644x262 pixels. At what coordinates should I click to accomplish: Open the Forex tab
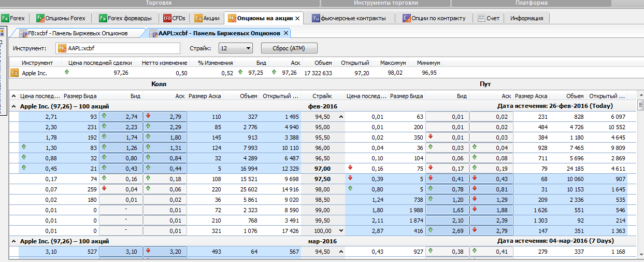tap(14, 18)
